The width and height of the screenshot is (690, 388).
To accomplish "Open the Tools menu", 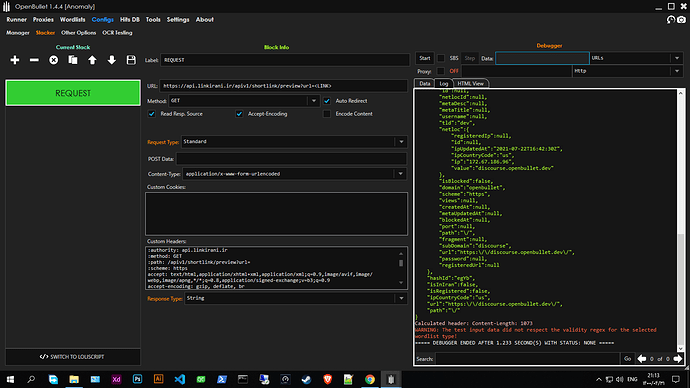I will 153,20.
